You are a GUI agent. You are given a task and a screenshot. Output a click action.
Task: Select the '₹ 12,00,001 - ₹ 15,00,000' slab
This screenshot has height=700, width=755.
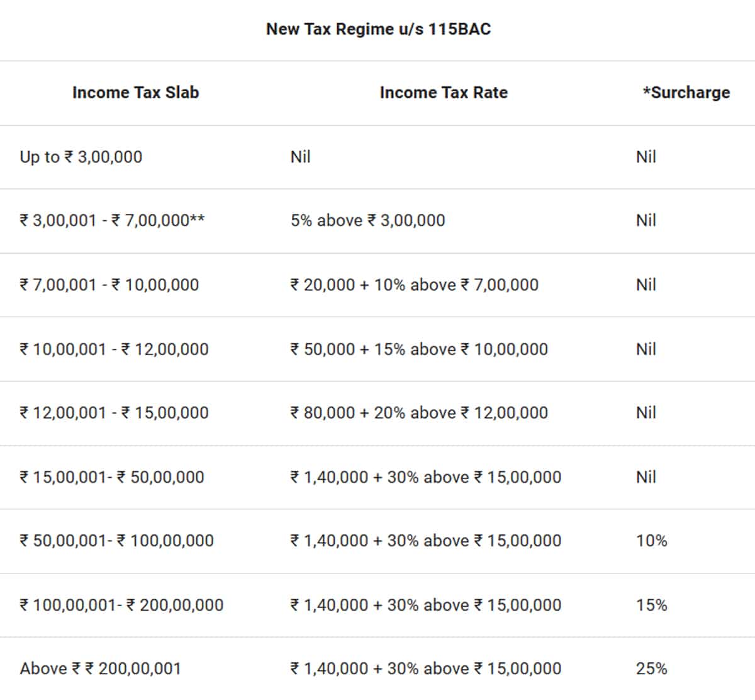point(114,413)
